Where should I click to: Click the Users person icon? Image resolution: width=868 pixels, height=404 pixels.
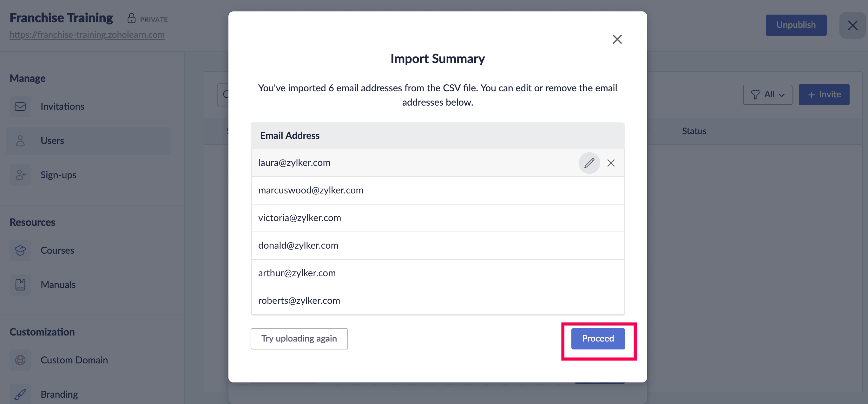coord(20,141)
